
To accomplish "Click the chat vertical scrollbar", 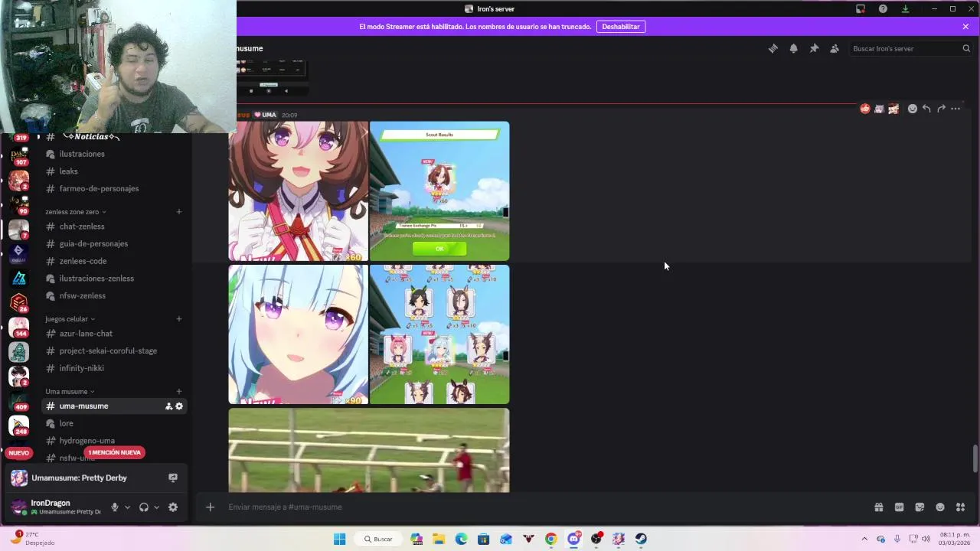I will click(x=975, y=458).
